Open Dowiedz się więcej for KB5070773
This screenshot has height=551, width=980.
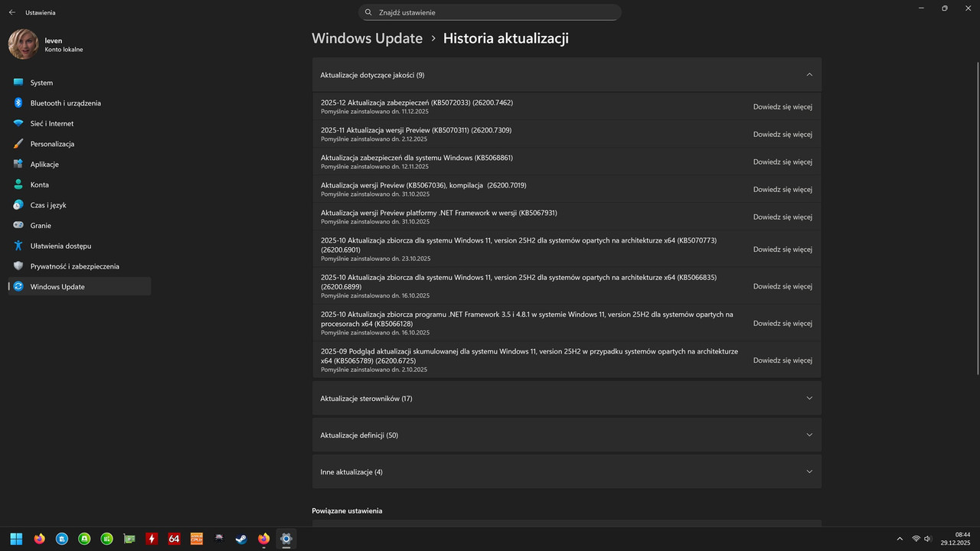tap(782, 249)
